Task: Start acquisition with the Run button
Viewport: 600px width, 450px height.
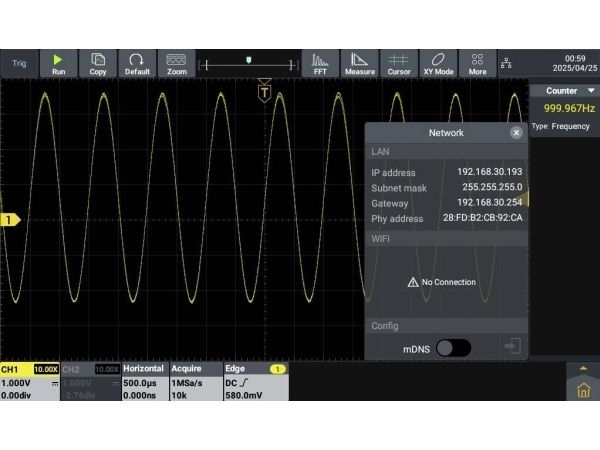Action: (59, 64)
